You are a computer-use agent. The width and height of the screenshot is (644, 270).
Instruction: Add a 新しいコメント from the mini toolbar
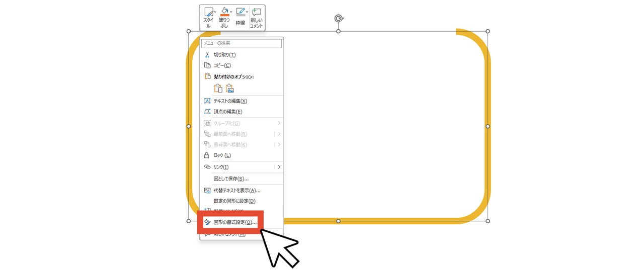pyautogui.click(x=256, y=18)
